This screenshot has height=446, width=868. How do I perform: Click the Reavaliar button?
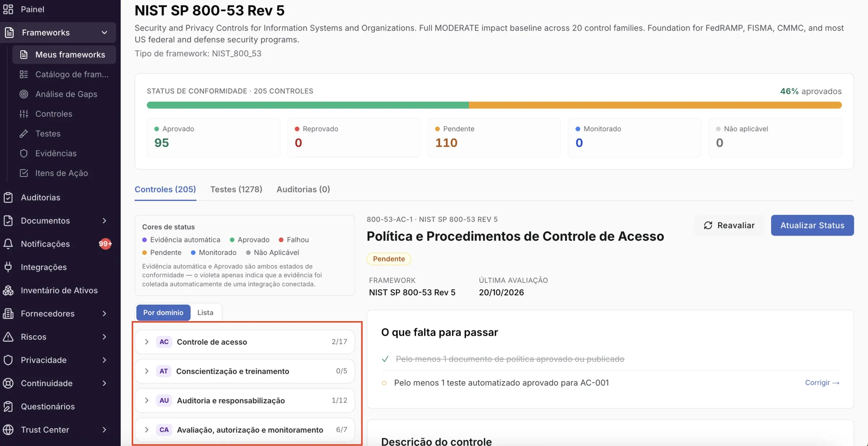click(729, 225)
